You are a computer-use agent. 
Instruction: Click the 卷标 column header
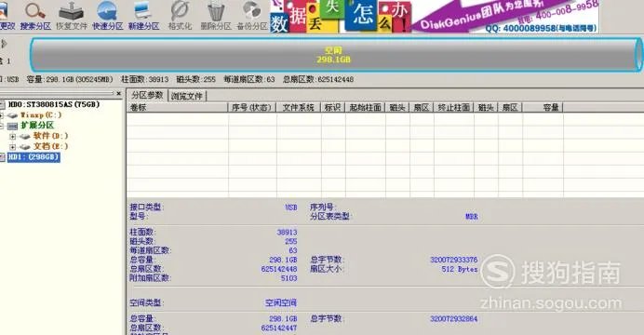coord(177,108)
